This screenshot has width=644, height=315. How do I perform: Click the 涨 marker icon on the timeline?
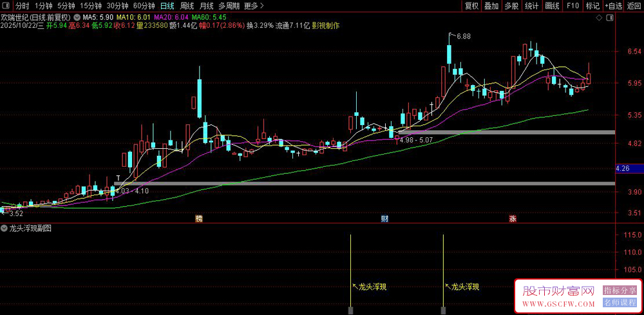pos(513,218)
